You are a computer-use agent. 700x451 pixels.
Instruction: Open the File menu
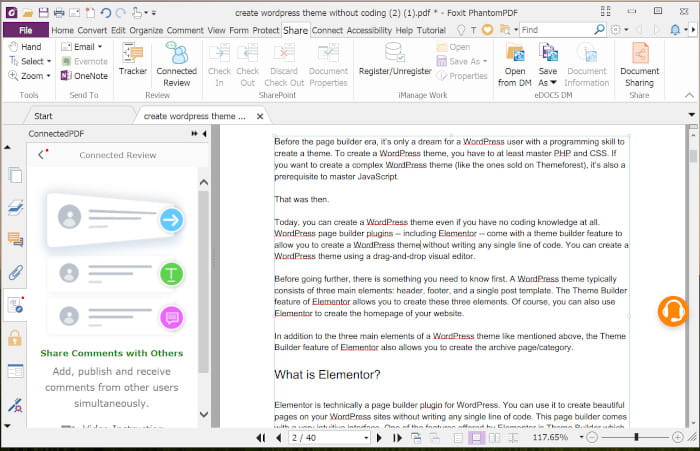point(25,30)
